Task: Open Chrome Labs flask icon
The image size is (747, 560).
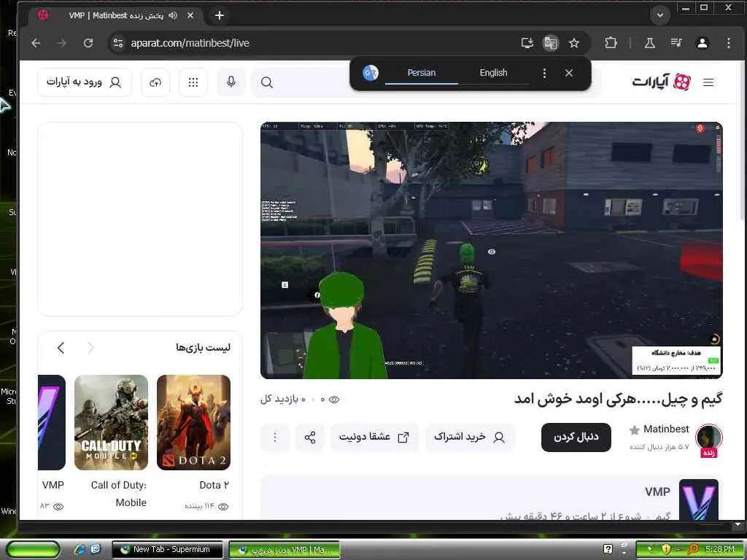Action: (x=650, y=43)
